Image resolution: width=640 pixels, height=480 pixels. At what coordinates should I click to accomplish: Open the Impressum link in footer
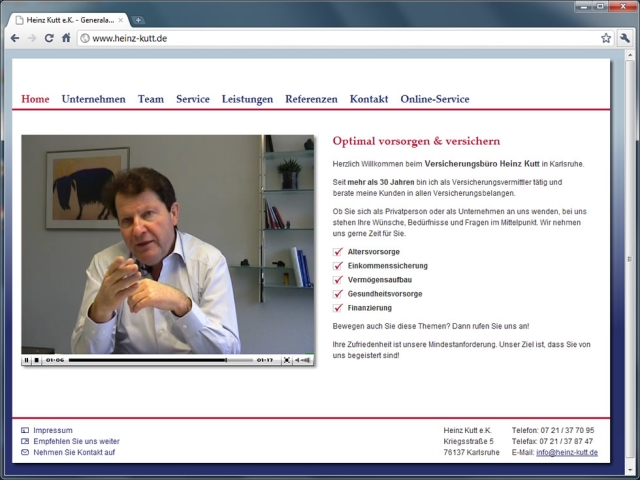[53, 430]
